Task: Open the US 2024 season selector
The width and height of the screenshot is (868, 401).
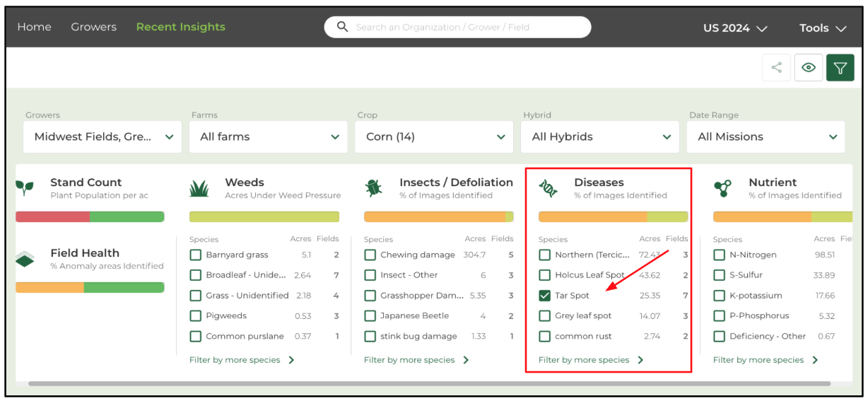Action: point(735,28)
